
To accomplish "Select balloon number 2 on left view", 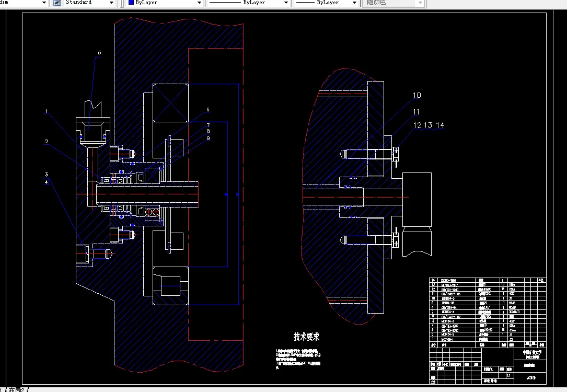I will pyautogui.click(x=47, y=142).
